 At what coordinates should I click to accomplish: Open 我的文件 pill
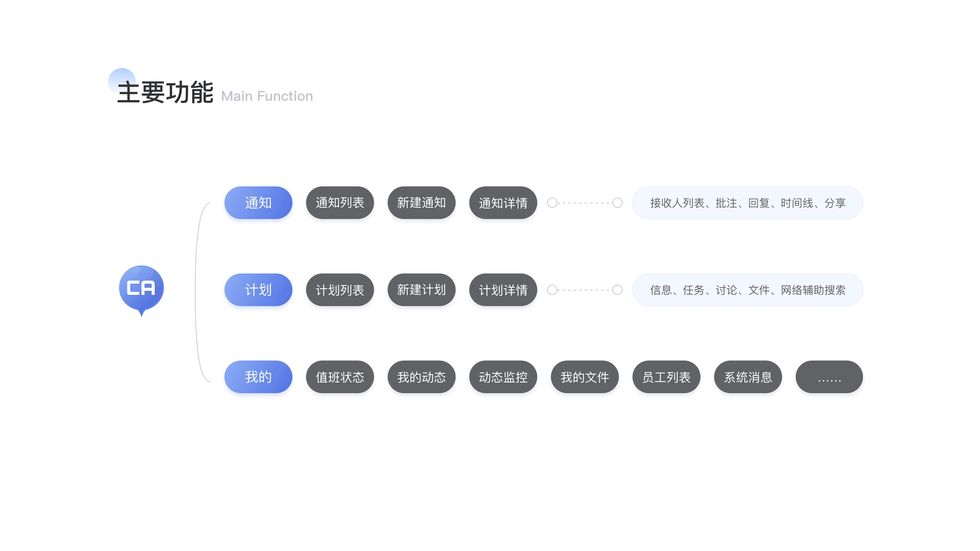(584, 377)
